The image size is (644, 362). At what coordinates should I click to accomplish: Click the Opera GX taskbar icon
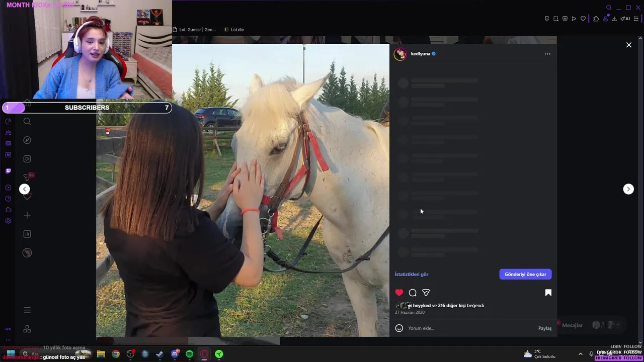click(x=204, y=354)
